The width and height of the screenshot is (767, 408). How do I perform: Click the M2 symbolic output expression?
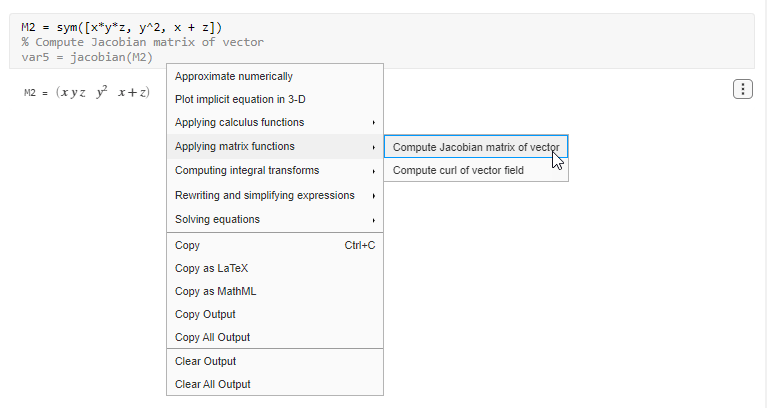102,93
